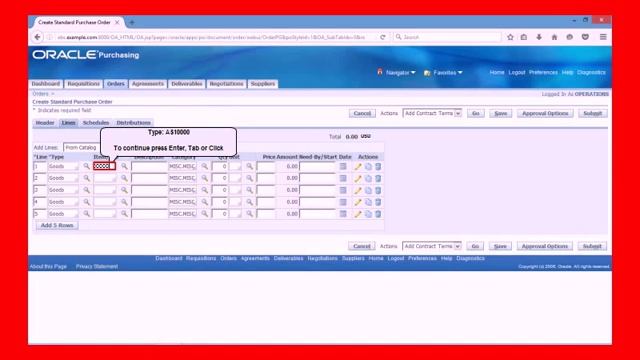640x360 pixels.
Task: Click the Price field in line 1
Action: pos(266,167)
